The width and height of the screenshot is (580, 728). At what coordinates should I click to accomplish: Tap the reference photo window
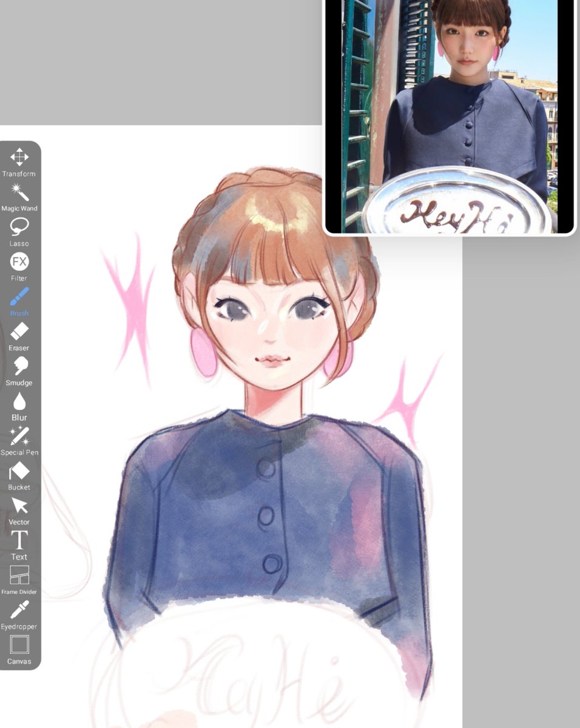(x=450, y=117)
